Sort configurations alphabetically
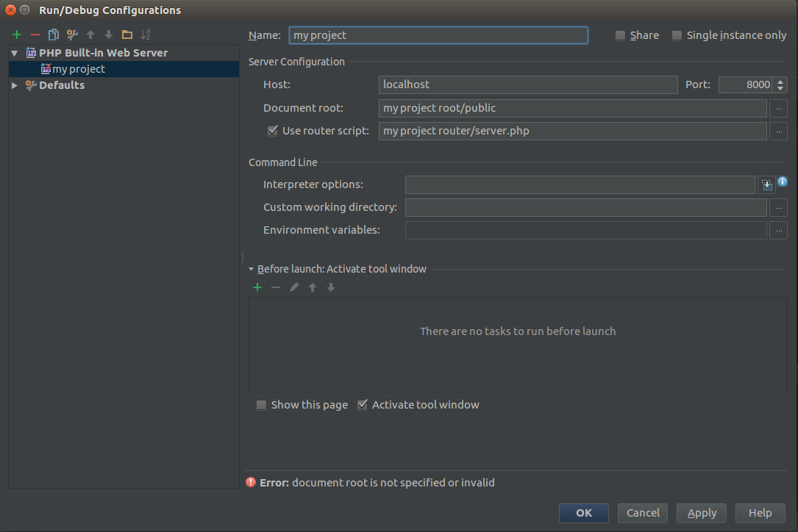The image size is (798, 532). click(x=146, y=35)
